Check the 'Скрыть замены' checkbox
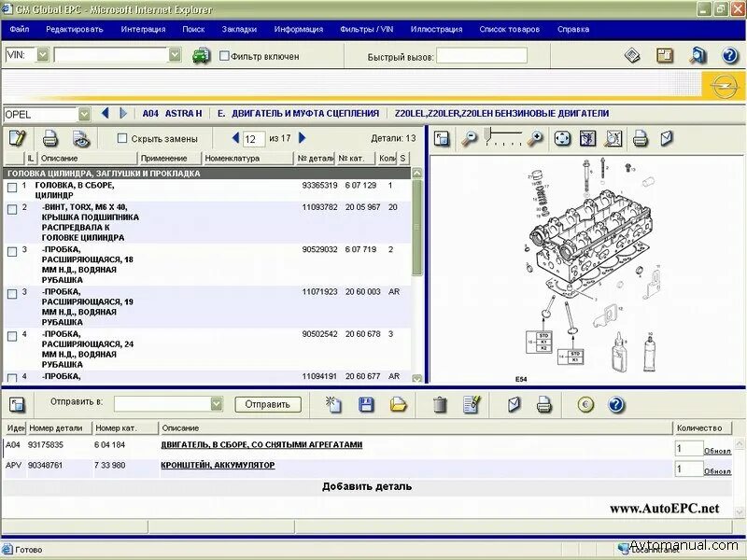Screen dimensions: 747x560 click(122, 138)
